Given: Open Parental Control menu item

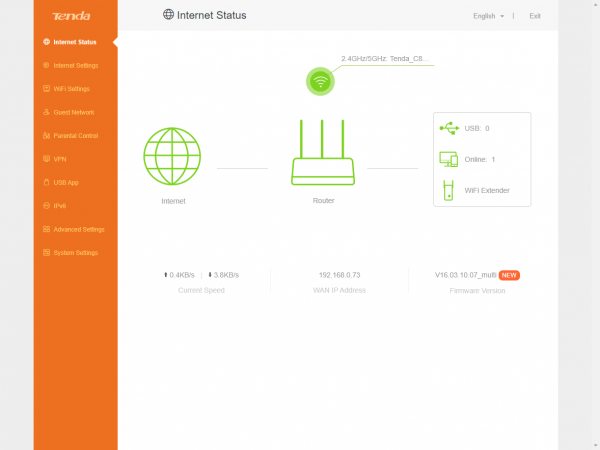Looking at the screenshot, I should [x=76, y=135].
